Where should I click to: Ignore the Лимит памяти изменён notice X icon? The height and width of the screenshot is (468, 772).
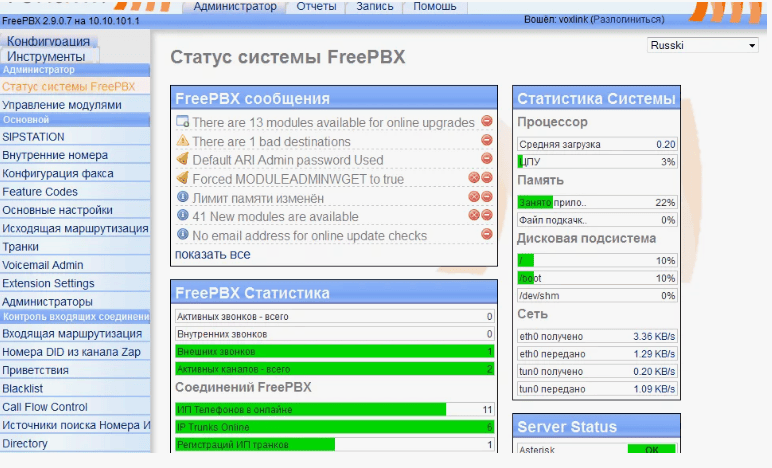[x=474, y=197]
